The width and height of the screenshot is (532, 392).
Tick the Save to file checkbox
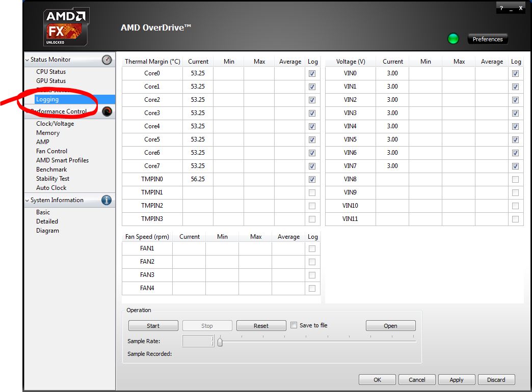pyautogui.click(x=294, y=325)
